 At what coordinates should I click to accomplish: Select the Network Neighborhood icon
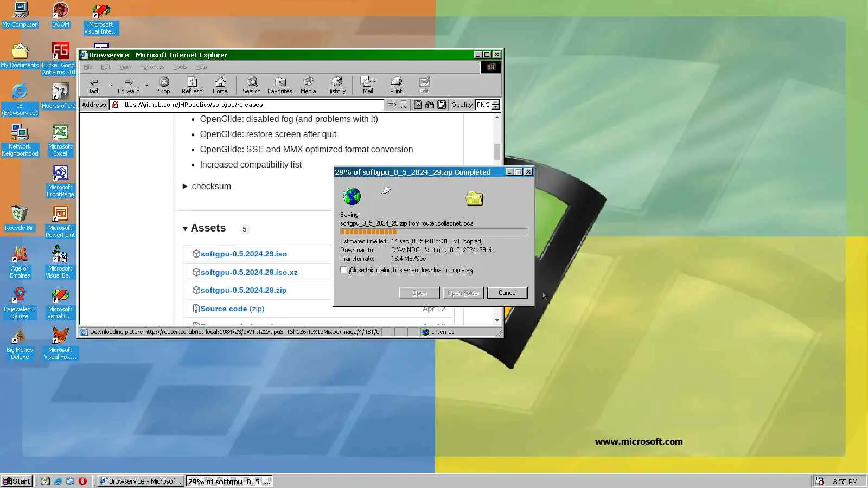pyautogui.click(x=20, y=140)
